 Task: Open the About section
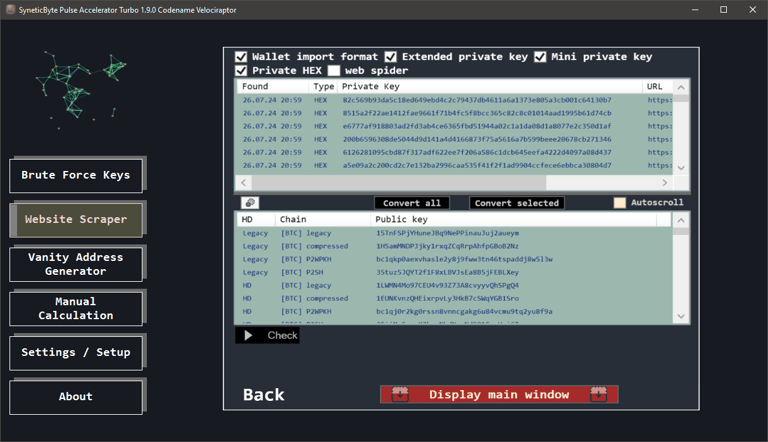click(x=76, y=396)
